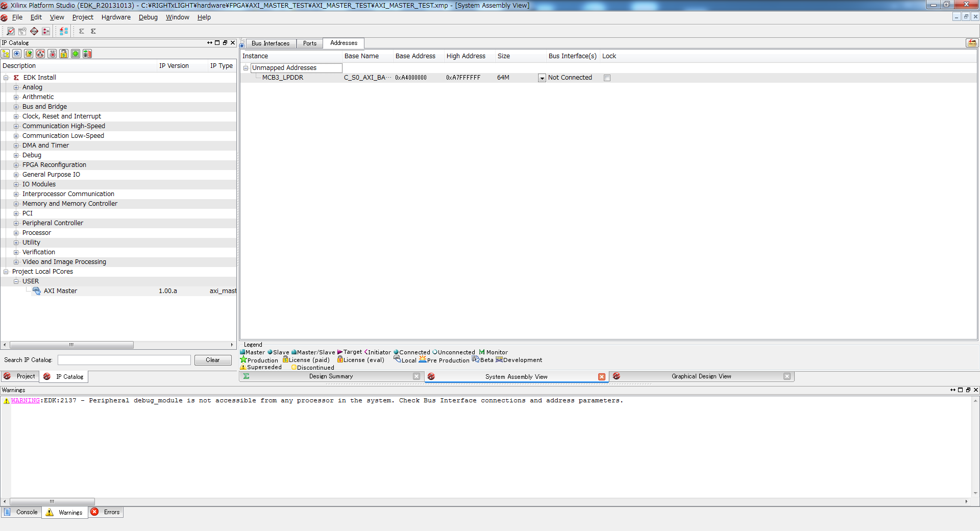Image resolution: width=980 pixels, height=531 pixels.
Task: Click the second sigma icon in the toolbar
Action: (93, 31)
